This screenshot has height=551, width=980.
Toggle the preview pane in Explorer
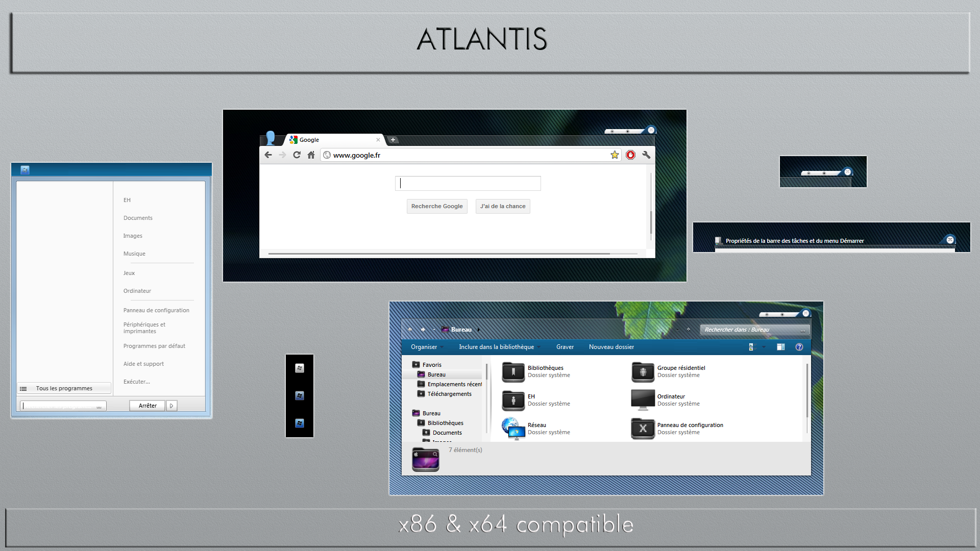[780, 347]
